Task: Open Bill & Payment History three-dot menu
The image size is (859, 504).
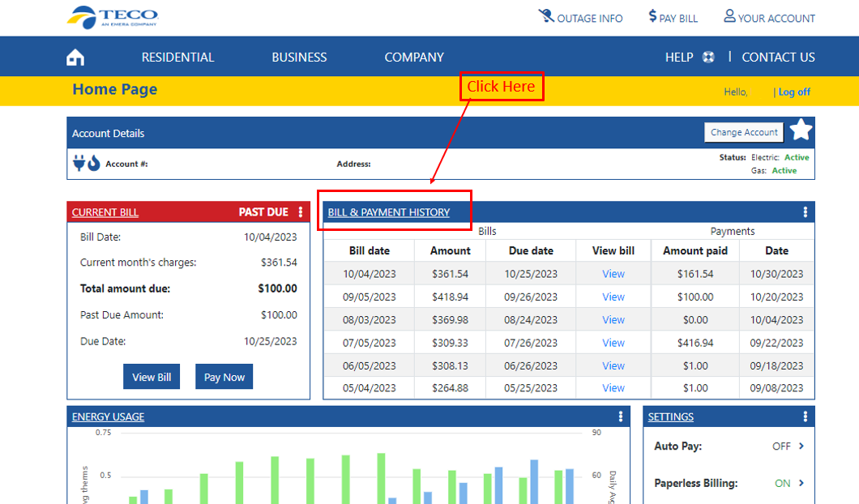Action: click(x=805, y=212)
